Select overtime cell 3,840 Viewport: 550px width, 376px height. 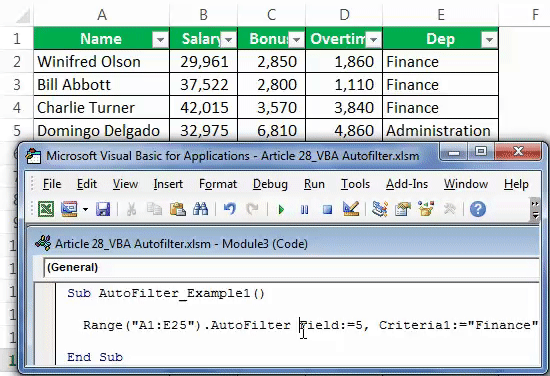point(344,107)
